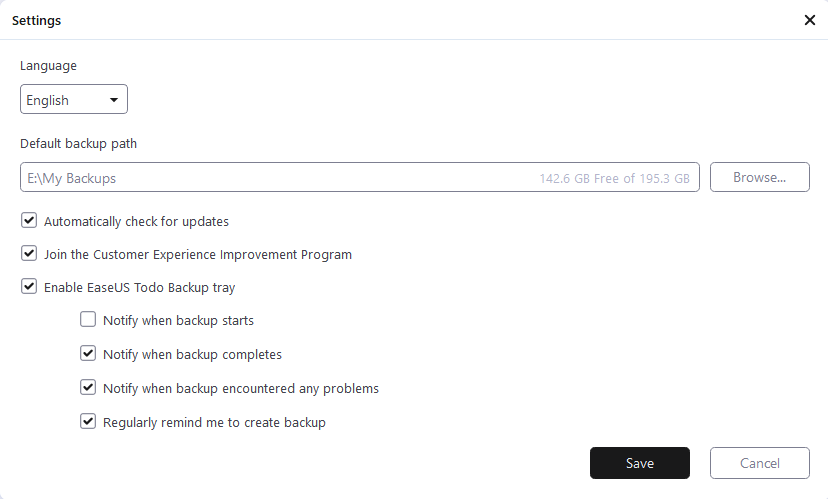Click the free disk space indicator text

coord(614,179)
